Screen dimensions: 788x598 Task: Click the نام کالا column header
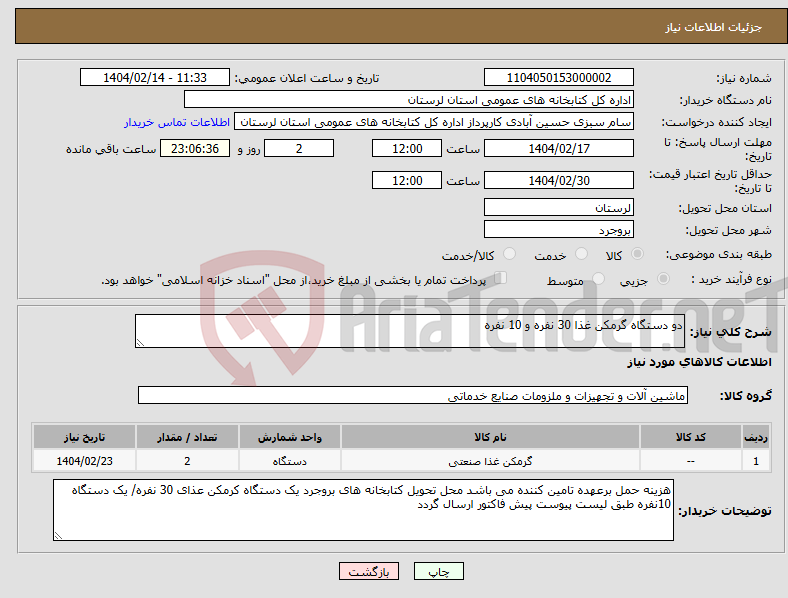pyautogui.click(x=490, y=437)
